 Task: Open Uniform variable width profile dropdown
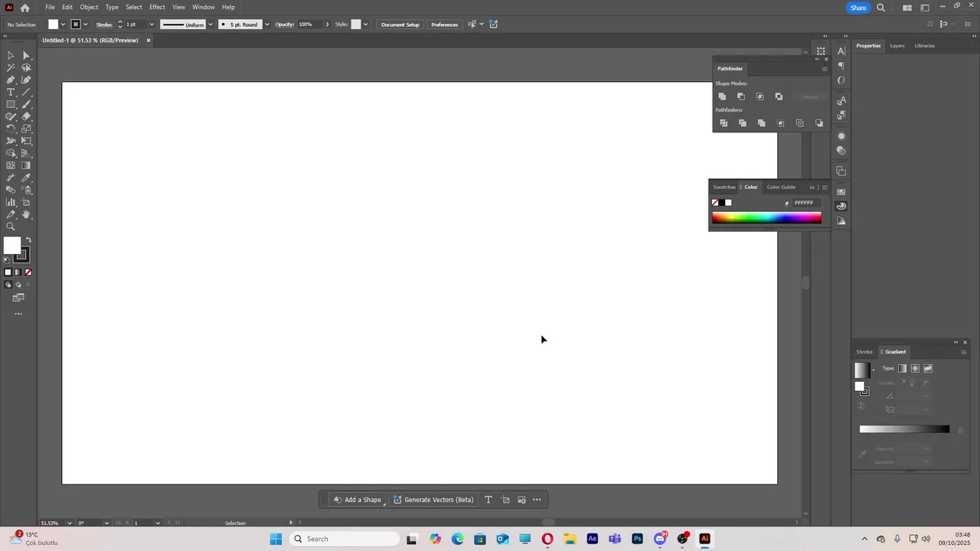(211, 24)
